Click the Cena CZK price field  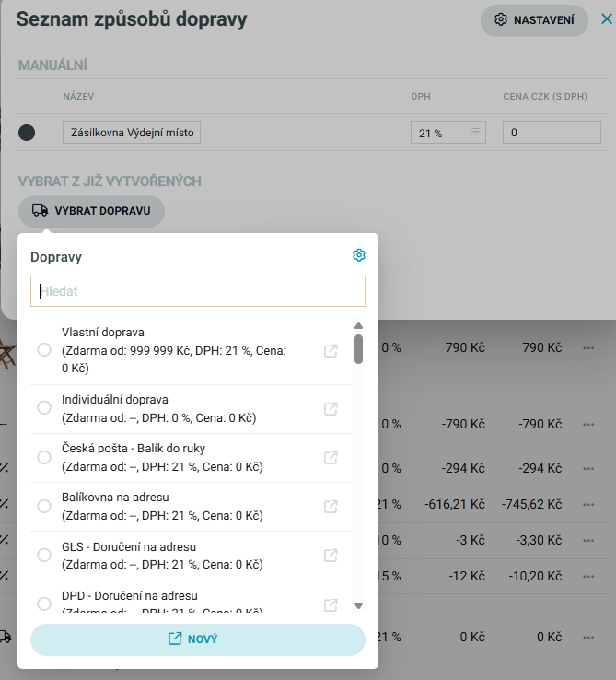pyautogui.click(x=551, y=133)
